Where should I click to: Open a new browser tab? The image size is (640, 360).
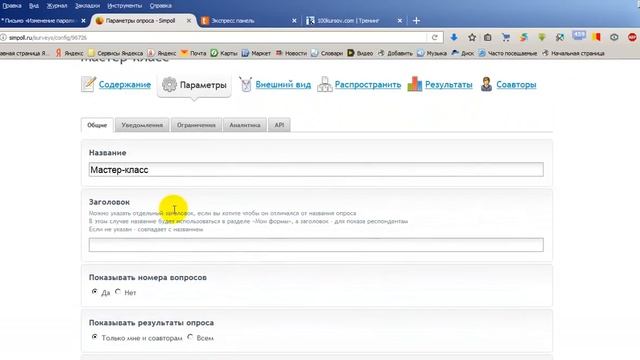coord(416,20)
